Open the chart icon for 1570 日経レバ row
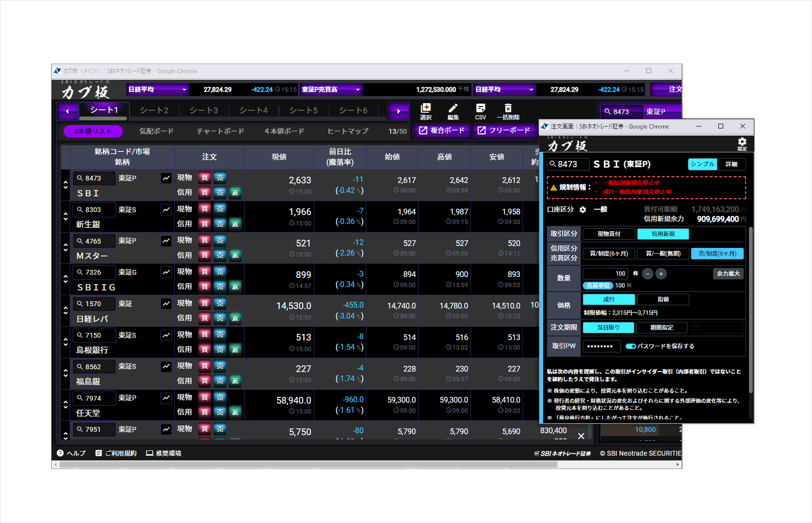Viewport: 812px width, 523px height. (x=166, y=304)
